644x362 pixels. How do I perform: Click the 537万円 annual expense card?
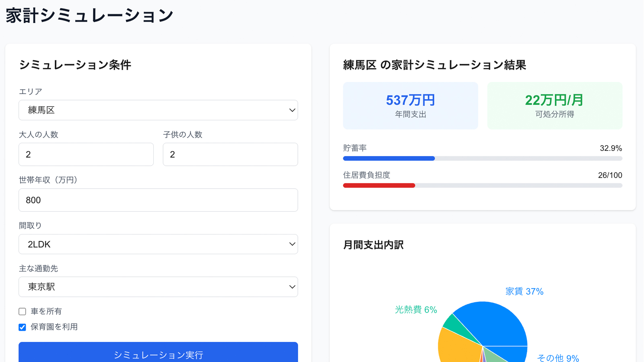pos(411,106)
